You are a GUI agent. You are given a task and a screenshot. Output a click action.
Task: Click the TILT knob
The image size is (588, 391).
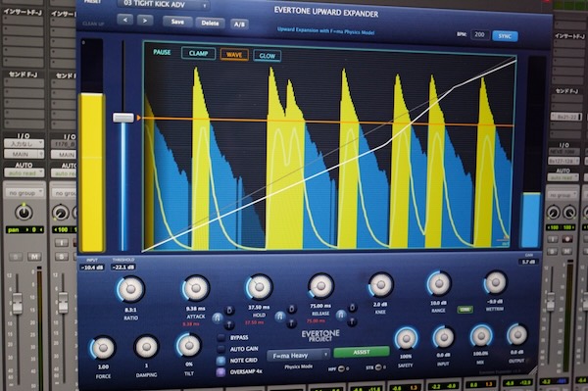(x=189, y=345)
